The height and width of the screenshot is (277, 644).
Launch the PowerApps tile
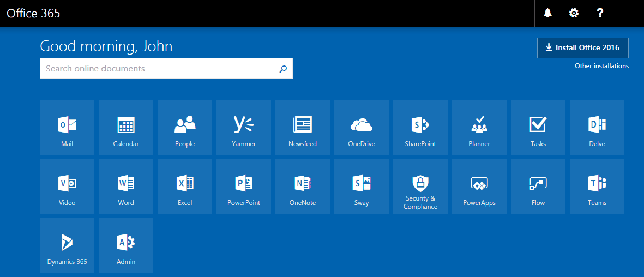[x=479, y=186]
